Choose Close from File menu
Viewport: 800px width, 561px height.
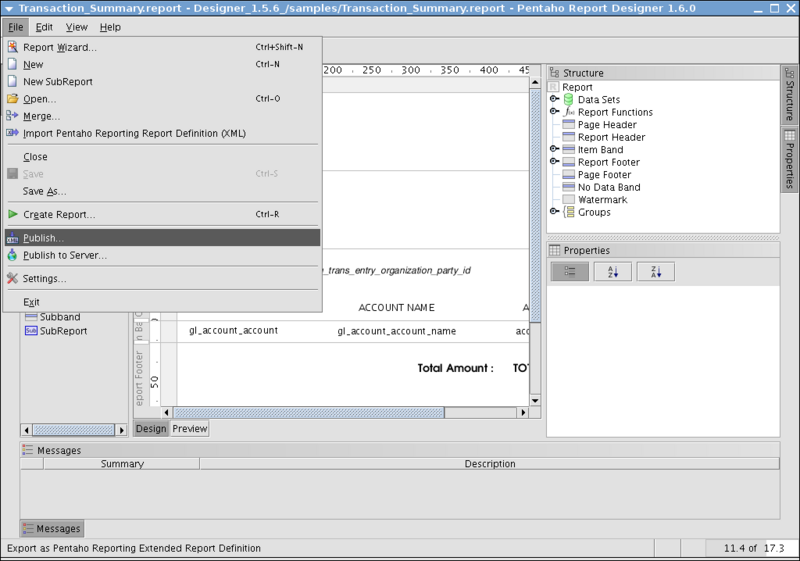(163, 157)
